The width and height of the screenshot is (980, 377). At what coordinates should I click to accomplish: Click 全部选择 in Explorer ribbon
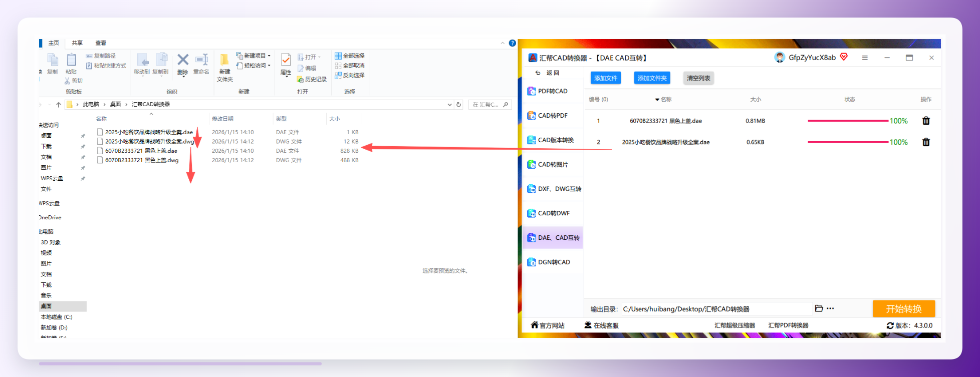pos(350,56)
